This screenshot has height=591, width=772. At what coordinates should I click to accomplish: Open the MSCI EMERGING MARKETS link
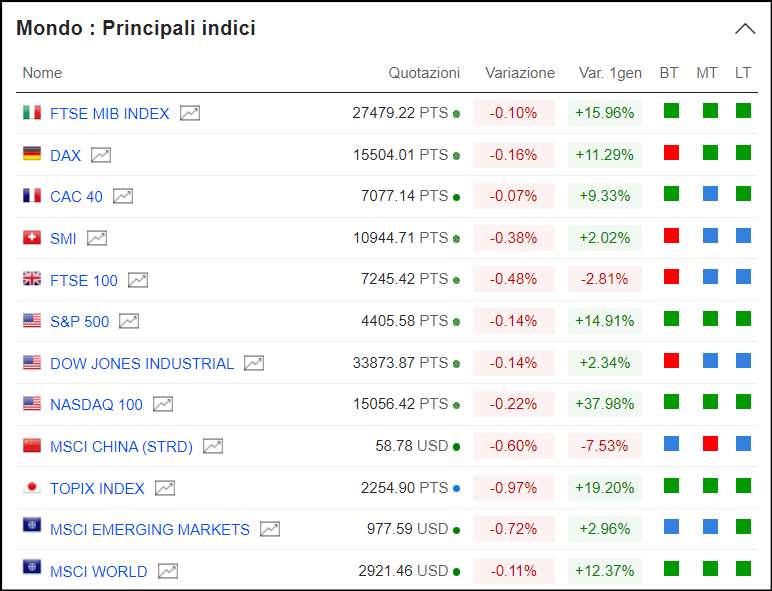150,529
